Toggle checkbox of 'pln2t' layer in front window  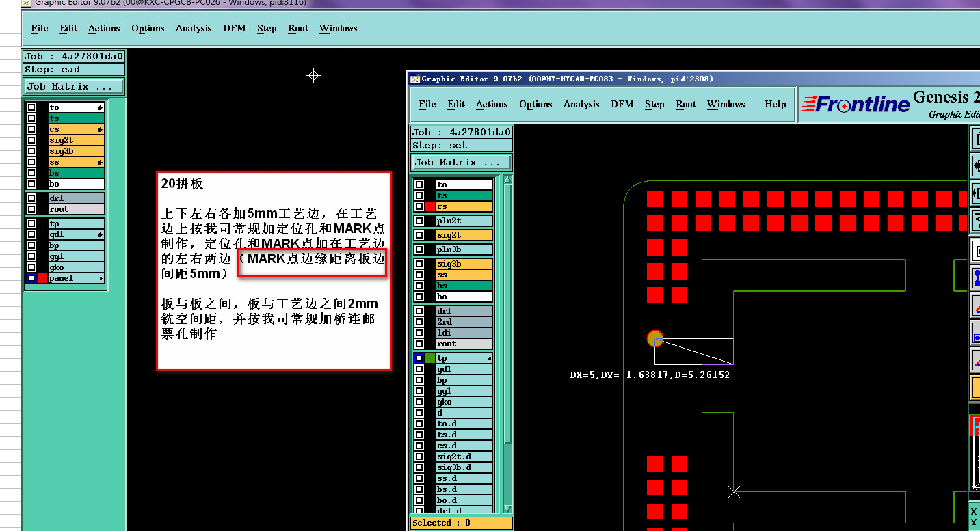click(419, 221)
